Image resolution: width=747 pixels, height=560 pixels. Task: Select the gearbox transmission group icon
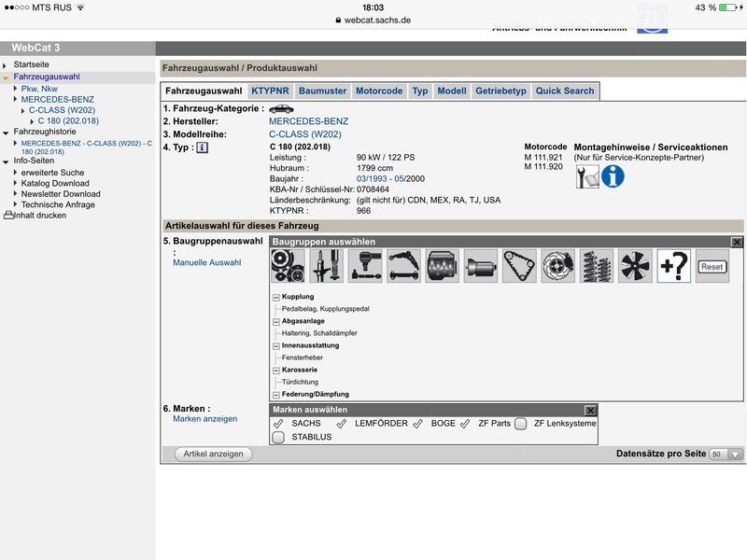(481, 266)
